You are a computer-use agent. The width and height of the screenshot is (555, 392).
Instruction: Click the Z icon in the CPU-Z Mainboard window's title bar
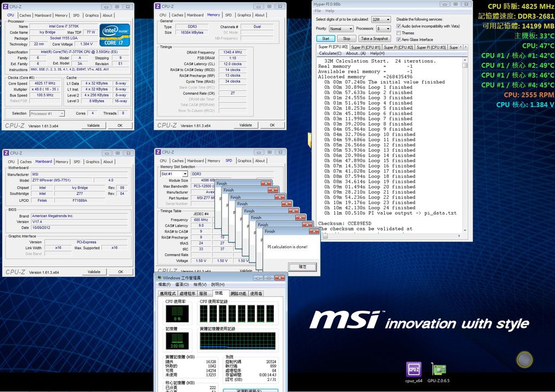tap(6, 153)
